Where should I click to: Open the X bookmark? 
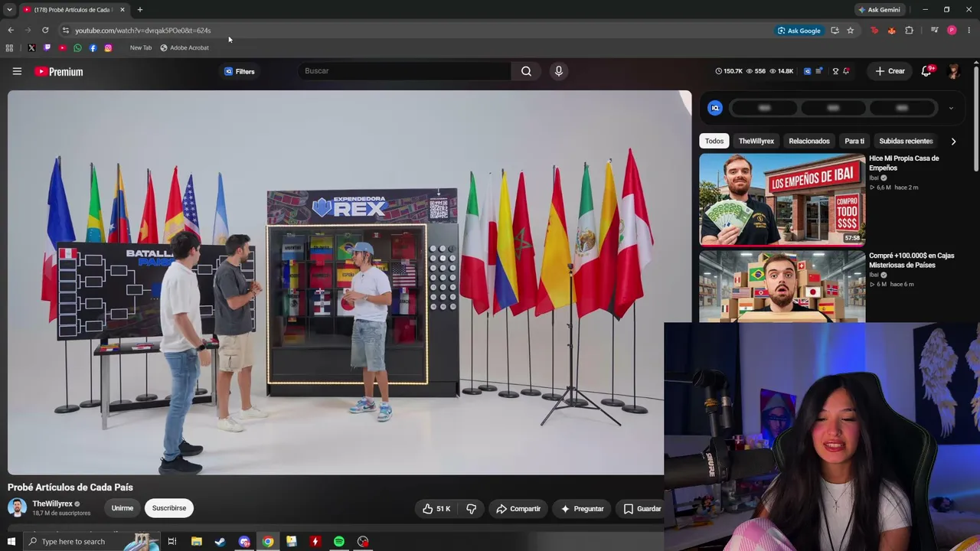coord(31,47)
